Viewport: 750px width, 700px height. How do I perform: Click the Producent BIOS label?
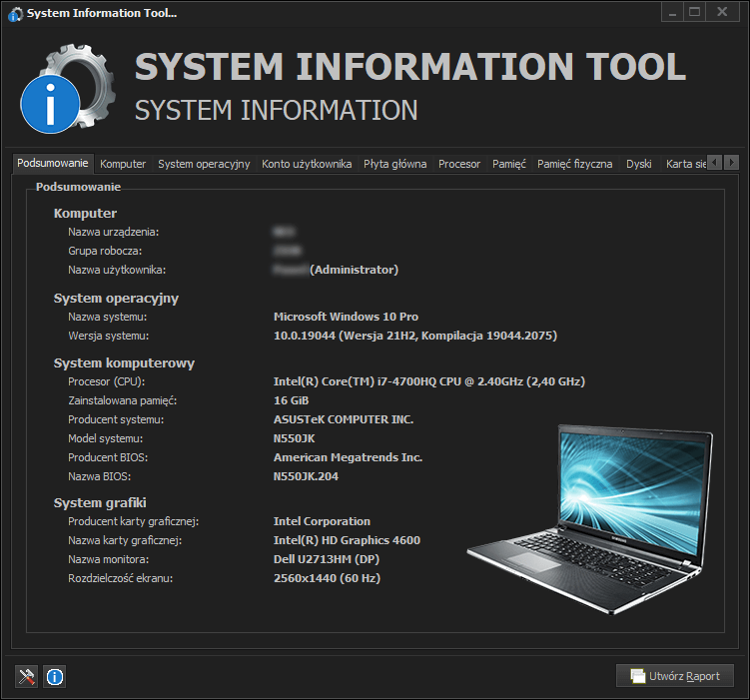coord(108,457)
